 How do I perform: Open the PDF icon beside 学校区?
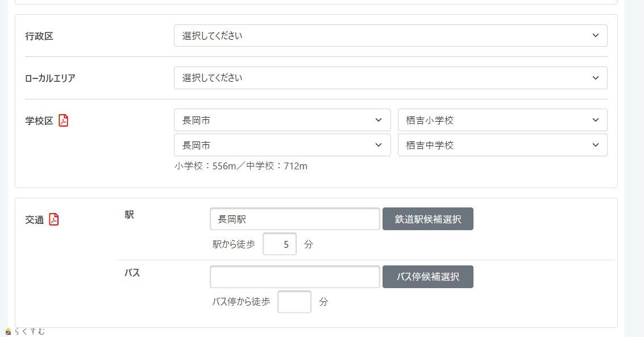(x=64, y=120)
